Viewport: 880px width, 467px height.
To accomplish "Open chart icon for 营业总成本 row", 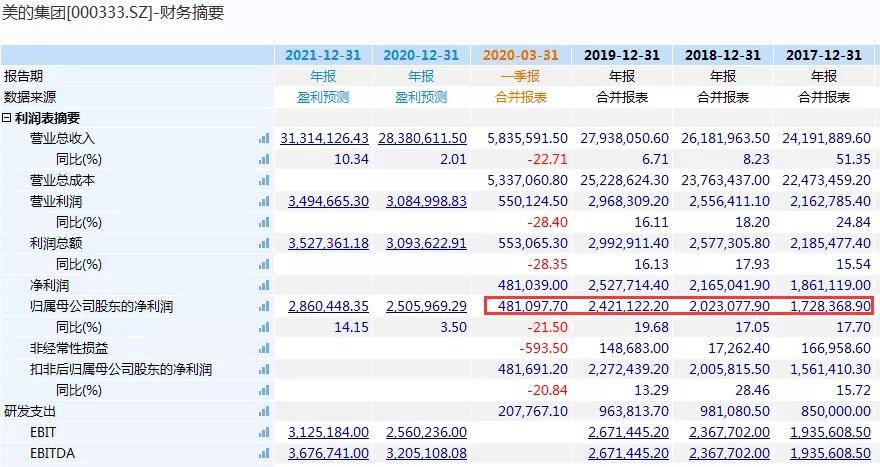I will pyautogui.click(x=264, y=181).
